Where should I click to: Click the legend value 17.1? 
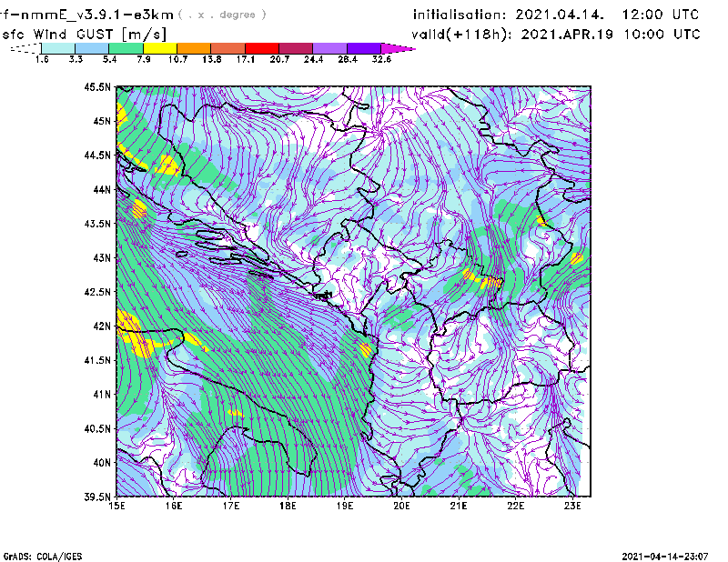246,59
